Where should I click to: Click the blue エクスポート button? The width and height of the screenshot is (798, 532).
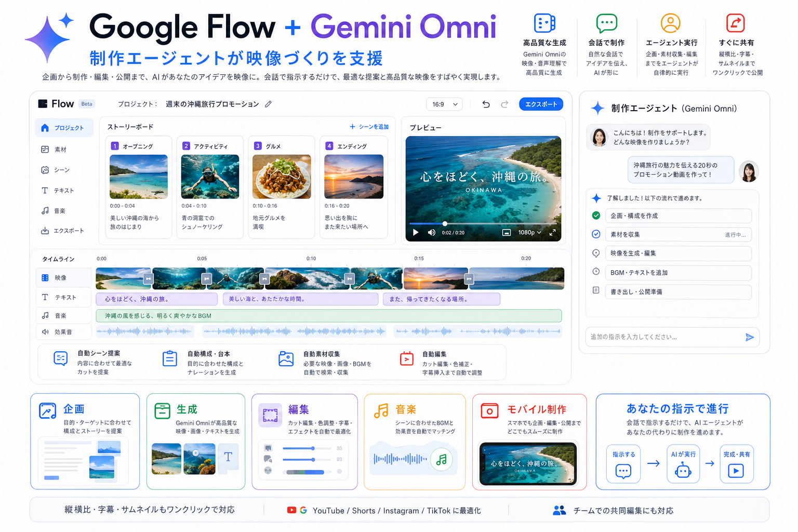tap(541, 104)
